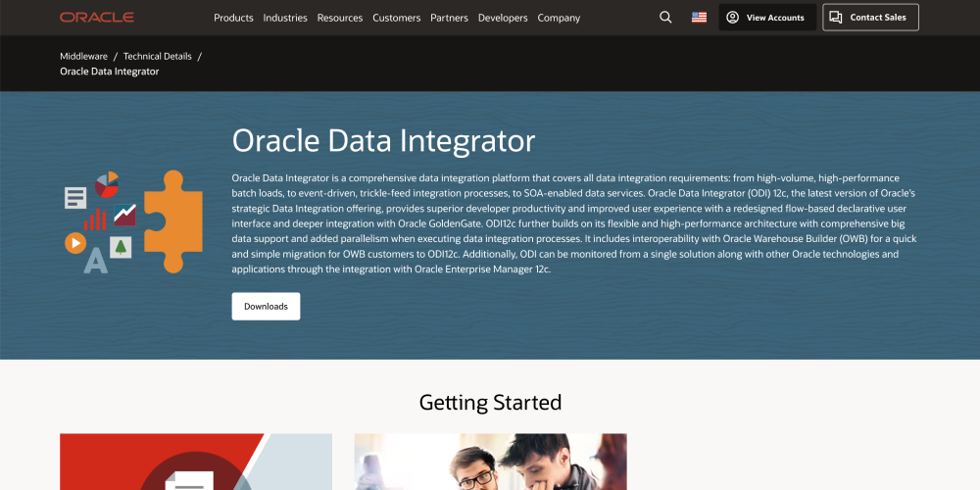Click the View Accounts button
This screenshot has width=980, height=490.
coord(767,18)
